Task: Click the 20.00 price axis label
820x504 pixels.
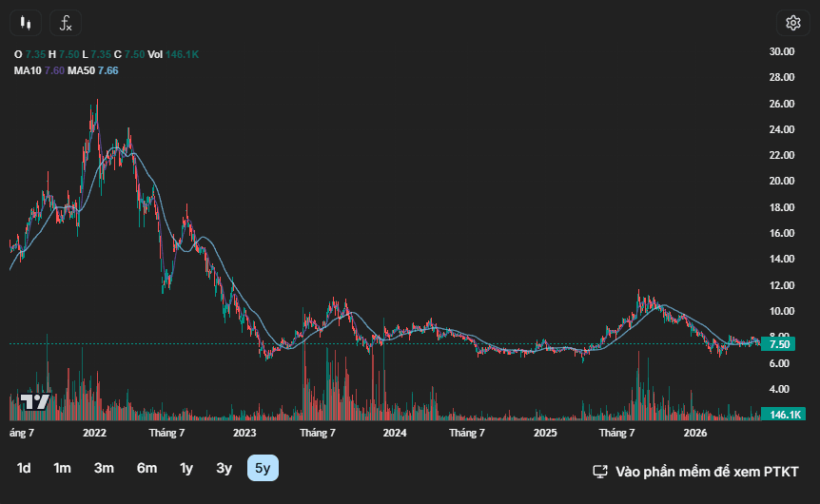Action: 782,181
